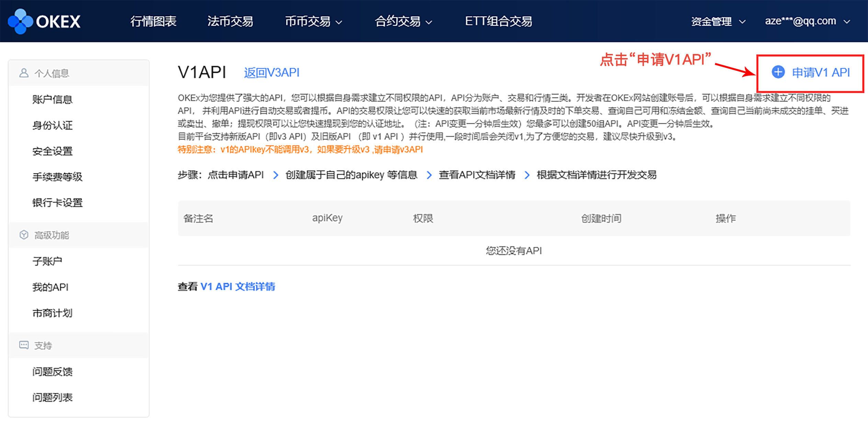Viewport: 868px width, 429px height.
Task: Click the orange 特别注意 warning text
Action: click(300, 150)
